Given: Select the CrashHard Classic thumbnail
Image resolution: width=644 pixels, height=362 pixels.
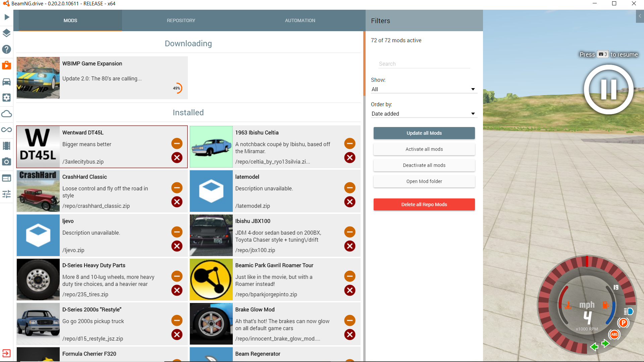Looking at the screenshot, I should point(38,191).
